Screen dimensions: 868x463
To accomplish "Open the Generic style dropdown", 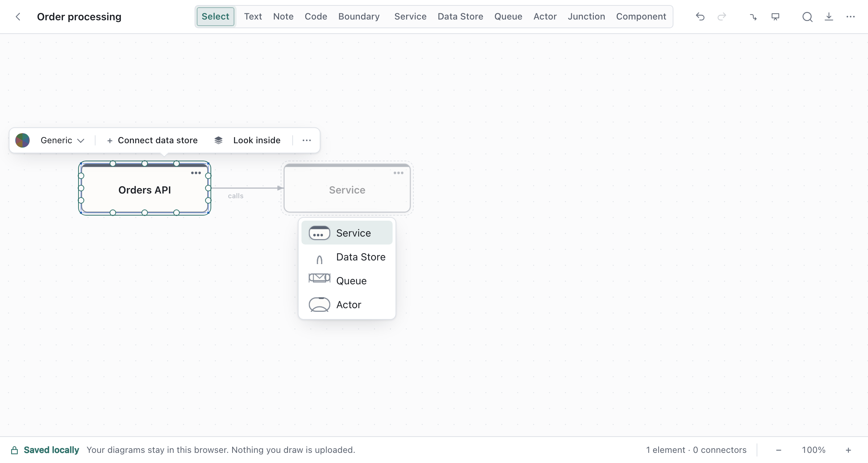I will pos(62,140).
